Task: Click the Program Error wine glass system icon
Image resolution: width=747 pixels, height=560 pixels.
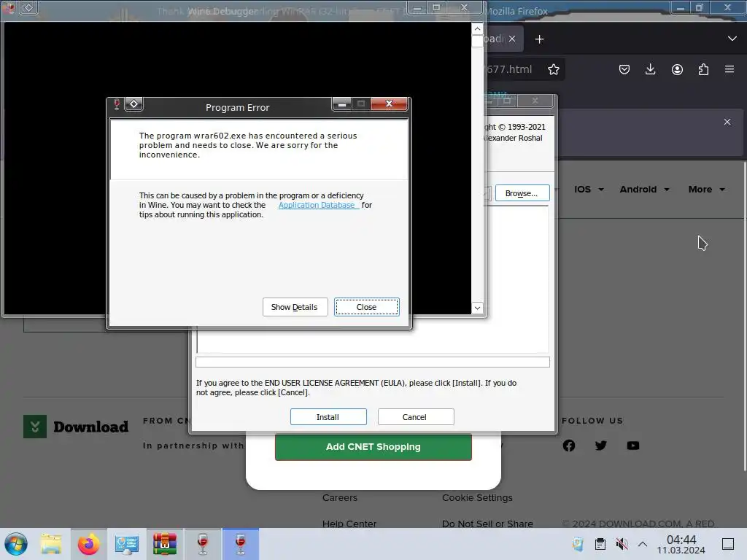Action: tap(117, 104)
